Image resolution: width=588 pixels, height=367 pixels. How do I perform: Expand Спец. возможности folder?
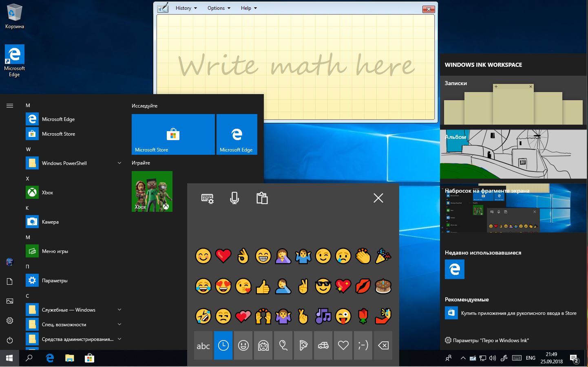click(x=119, y=324)
